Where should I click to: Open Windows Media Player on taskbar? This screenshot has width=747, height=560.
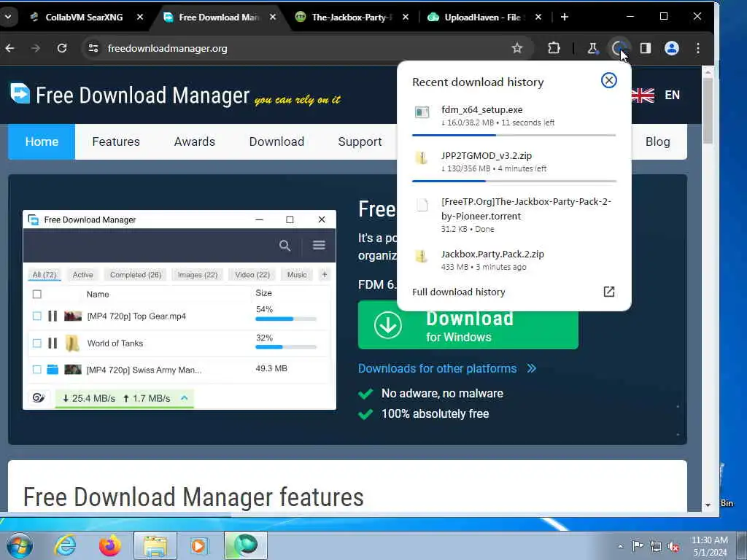pos(198,545)
